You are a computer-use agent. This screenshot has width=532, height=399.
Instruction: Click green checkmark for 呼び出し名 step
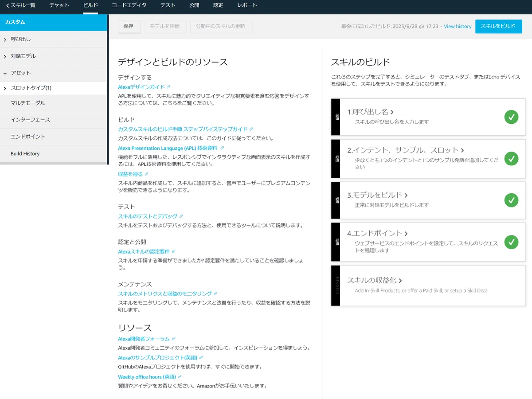point(511,117)
